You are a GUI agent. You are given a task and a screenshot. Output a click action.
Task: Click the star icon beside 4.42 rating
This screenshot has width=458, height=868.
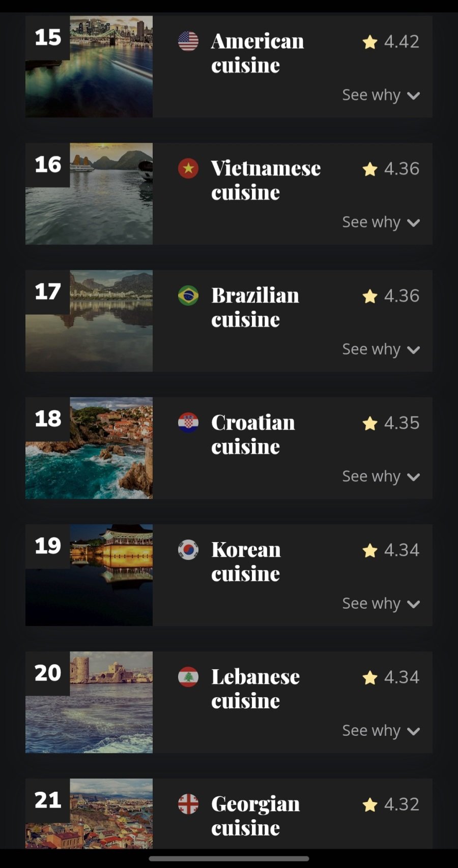[x=370, y=42]
